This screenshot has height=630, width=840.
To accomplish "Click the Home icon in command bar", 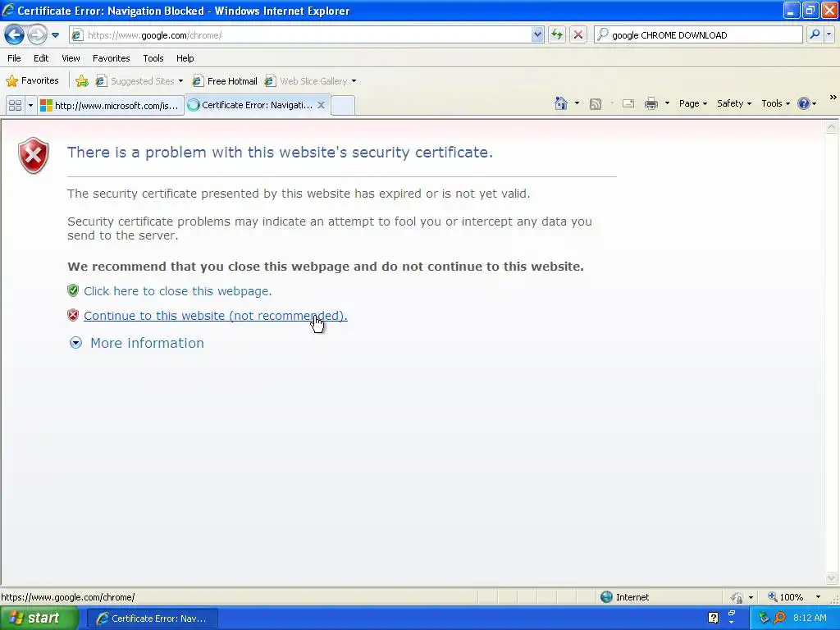I will [x=561, y=103].
